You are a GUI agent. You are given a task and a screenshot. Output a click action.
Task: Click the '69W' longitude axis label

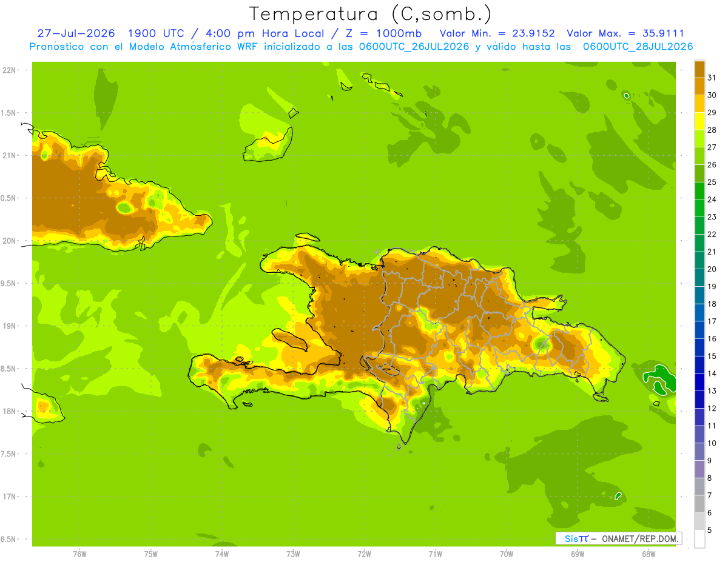click(578, 554)
